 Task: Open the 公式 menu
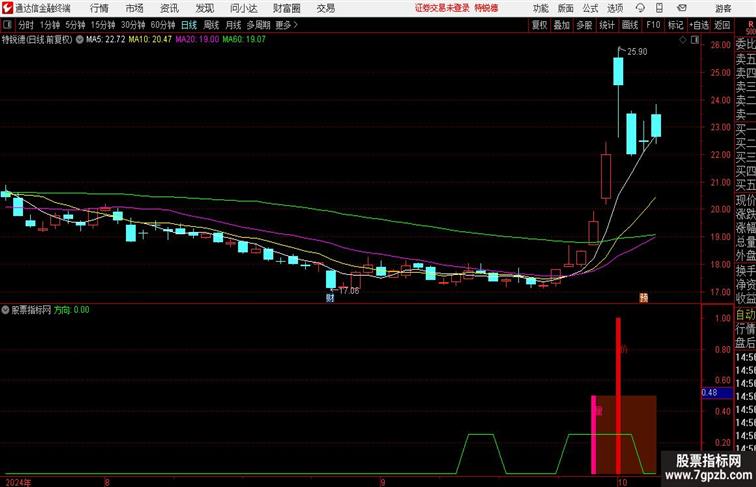click(x=590, y=8)
